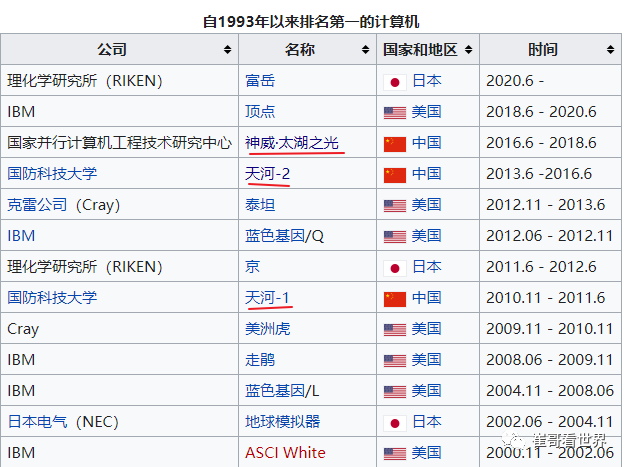Open 中国 link in 天河-2 row
The height and width of the screenshot is (467, 626).
click(x=427, y=174)
